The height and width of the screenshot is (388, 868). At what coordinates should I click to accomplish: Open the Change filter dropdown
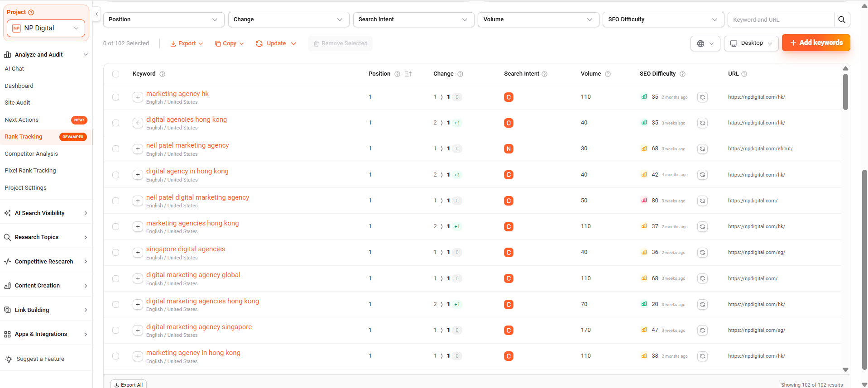tap(288, 19)
